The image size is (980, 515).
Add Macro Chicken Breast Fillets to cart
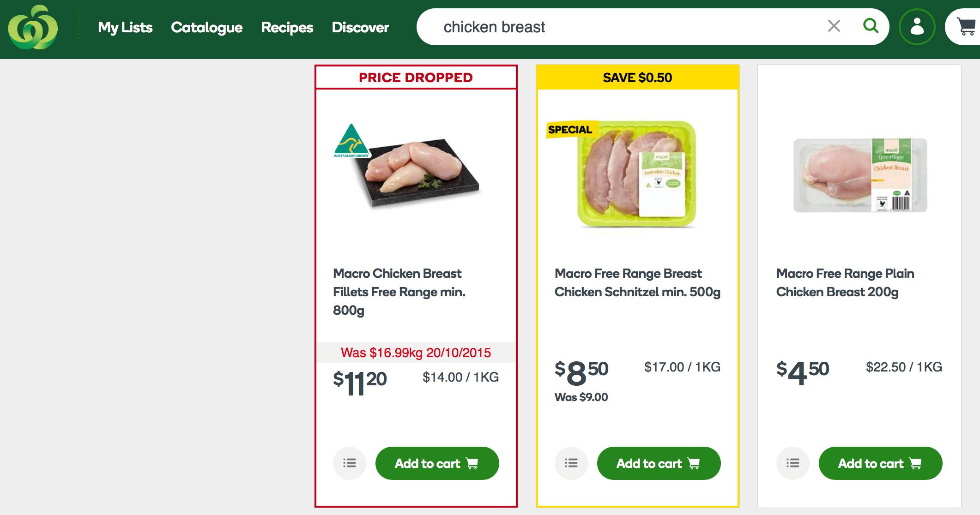[x=437, y=463]
